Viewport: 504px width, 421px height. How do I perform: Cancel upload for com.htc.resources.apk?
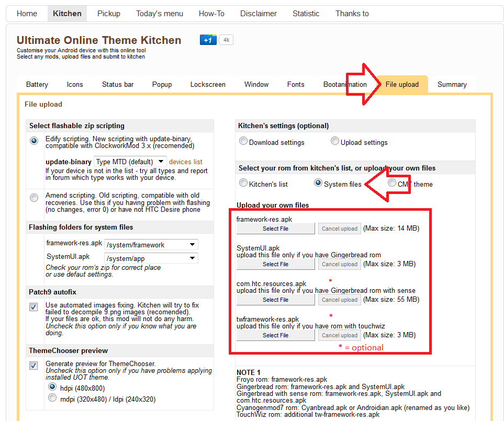tap(340, 300)
